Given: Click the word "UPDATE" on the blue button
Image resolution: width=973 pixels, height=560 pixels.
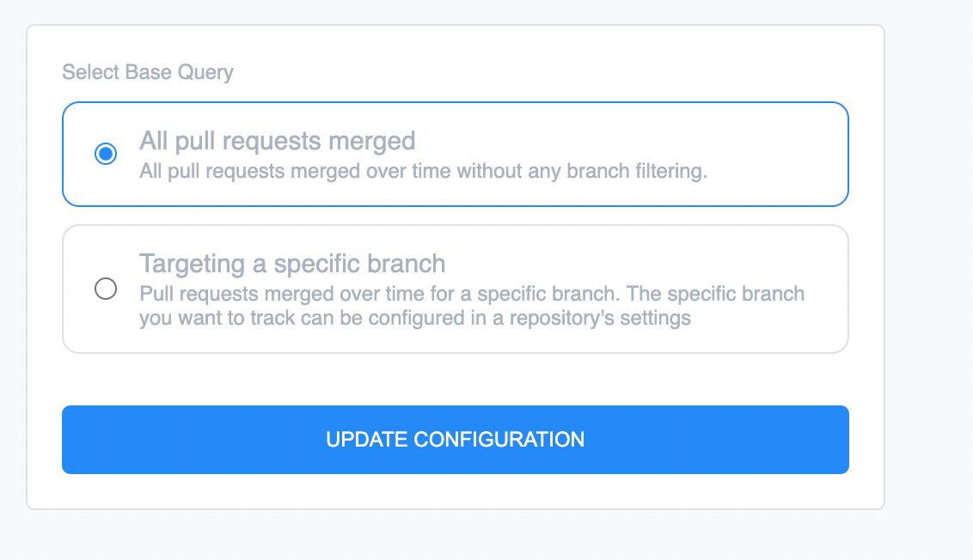Looking at the screenshot, I should (x=366, y=440).
